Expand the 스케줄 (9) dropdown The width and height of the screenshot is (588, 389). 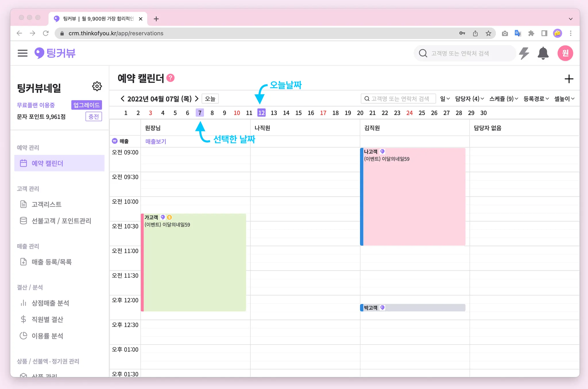pos(504,99)
